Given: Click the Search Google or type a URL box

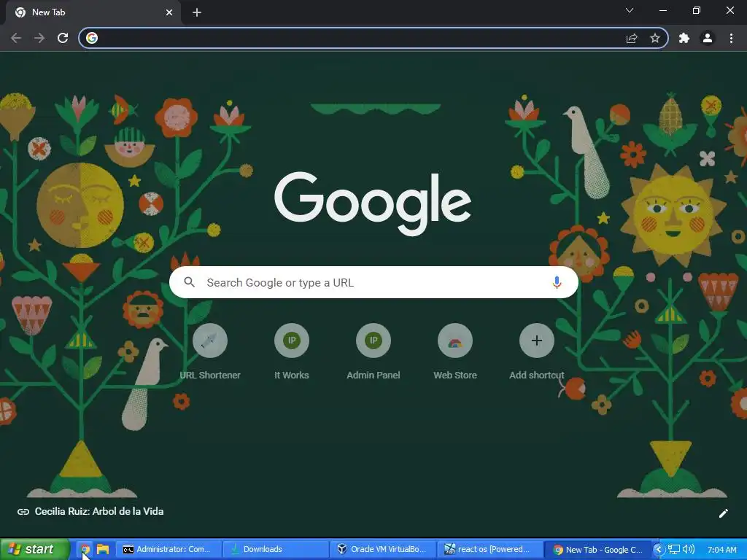Looking at the screenshot, I should tap(373, 282).
